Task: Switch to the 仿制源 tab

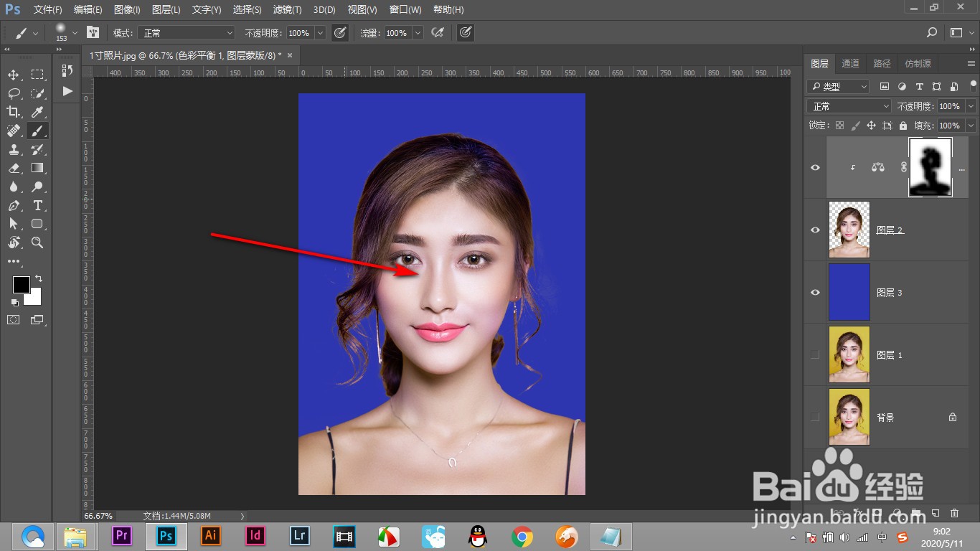Action: point(918,63)
